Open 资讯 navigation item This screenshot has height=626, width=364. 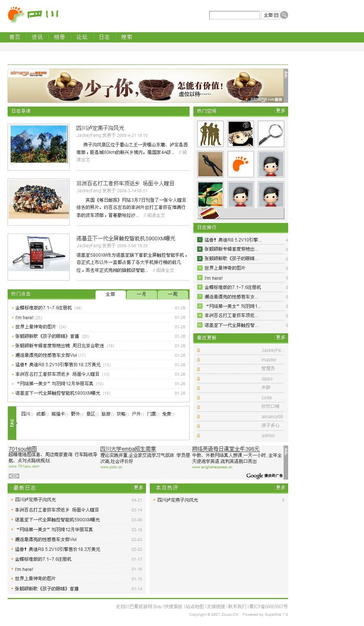pyautogui.click(x=37, y=37)
